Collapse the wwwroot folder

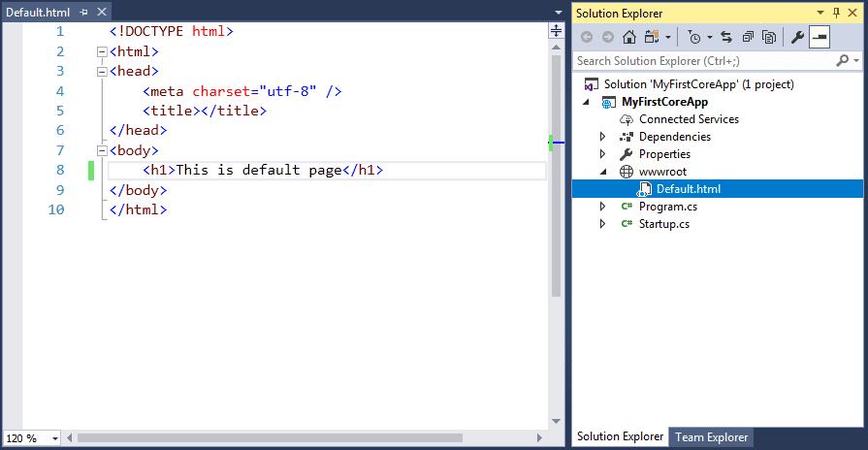[x=602, y=172]
